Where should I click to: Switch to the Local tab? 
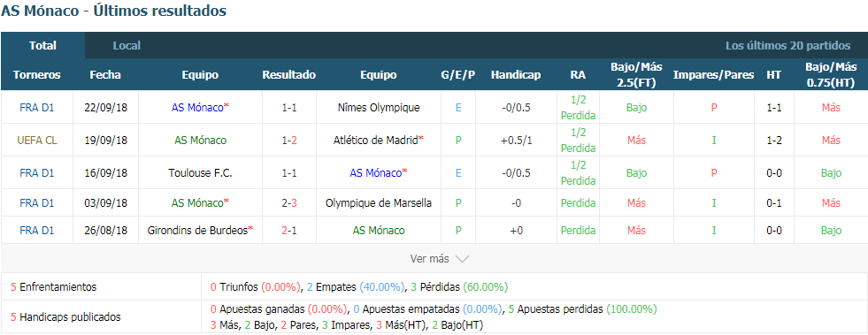tap(127, 46)
